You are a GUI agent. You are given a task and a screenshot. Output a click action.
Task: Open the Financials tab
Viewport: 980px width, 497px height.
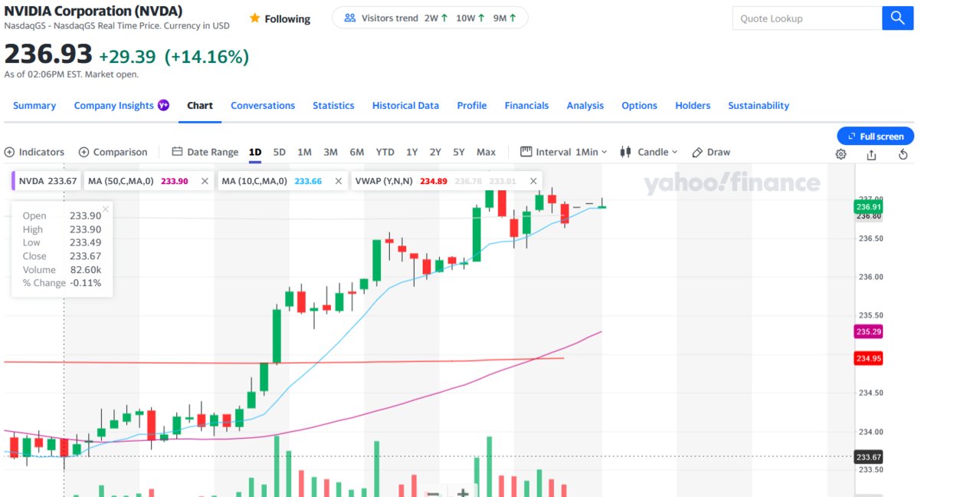526,106
